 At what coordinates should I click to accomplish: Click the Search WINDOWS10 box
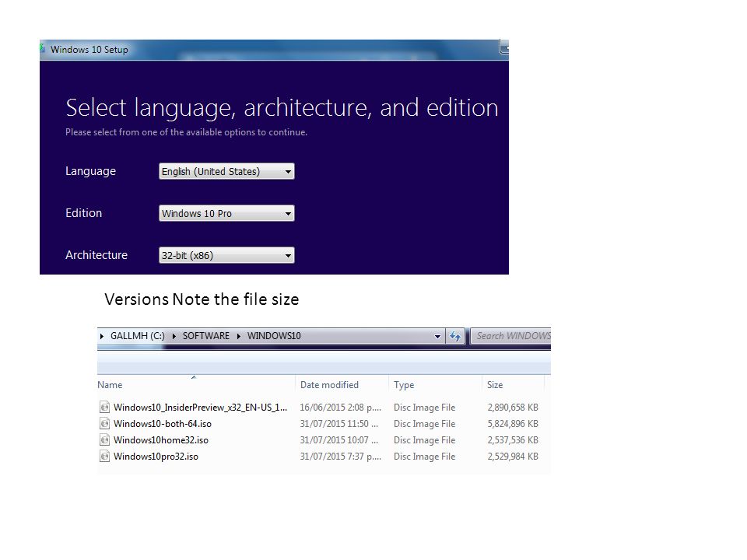510,336
